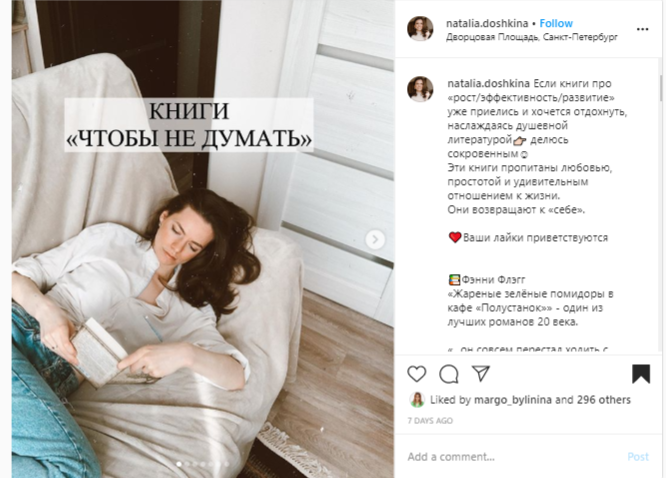Image resolution: width=666 pixels, height=478 pixels.
Task: Open the three-dot more options menu
Action: coord(643,29)
